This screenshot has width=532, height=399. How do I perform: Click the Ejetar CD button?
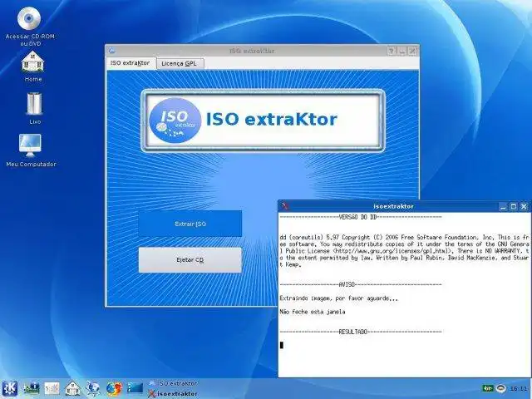pyautogui.click(x=190, y=260)
